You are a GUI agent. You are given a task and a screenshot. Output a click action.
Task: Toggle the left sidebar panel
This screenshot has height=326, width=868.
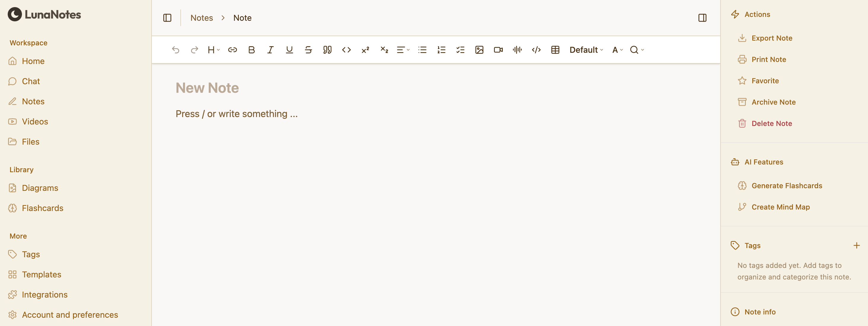tap(167, 18)
